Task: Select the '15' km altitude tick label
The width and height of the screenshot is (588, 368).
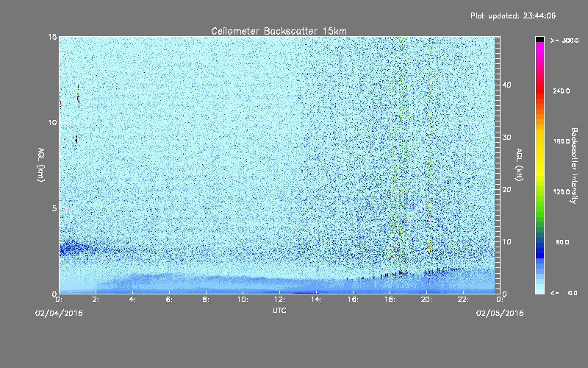Action: tap(52, 37)
